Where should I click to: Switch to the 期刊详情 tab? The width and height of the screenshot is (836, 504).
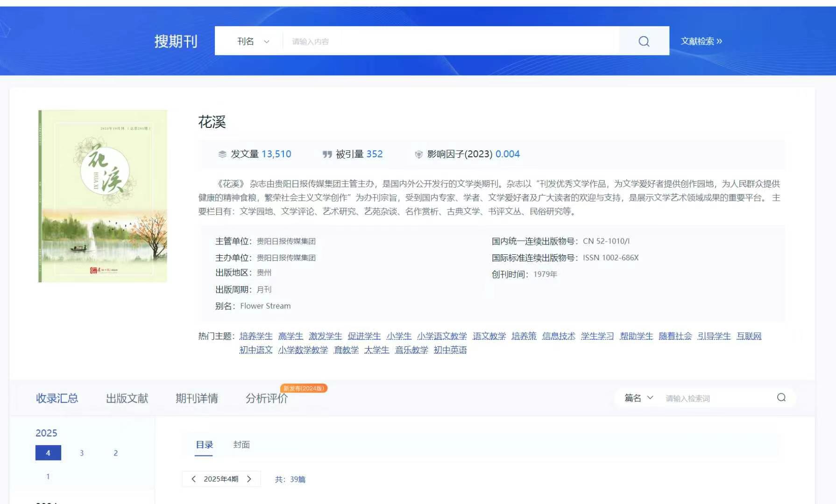tap(197, 398)
